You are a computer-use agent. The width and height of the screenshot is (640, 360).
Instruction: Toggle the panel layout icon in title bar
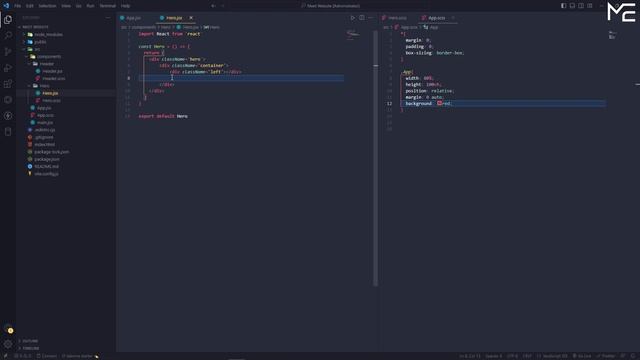coord(572,6)
